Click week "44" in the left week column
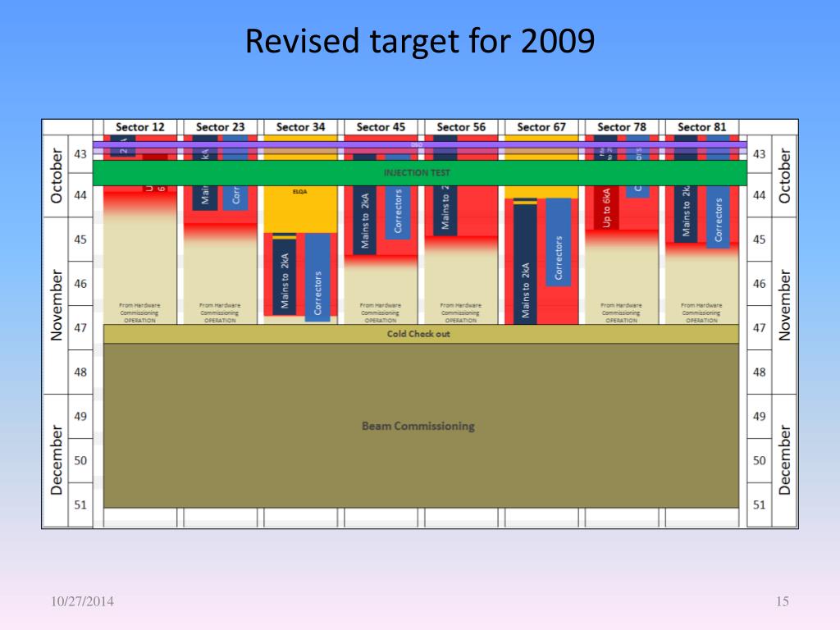The height and width of the screenshot is (630, 840). (x=80, y=195)
